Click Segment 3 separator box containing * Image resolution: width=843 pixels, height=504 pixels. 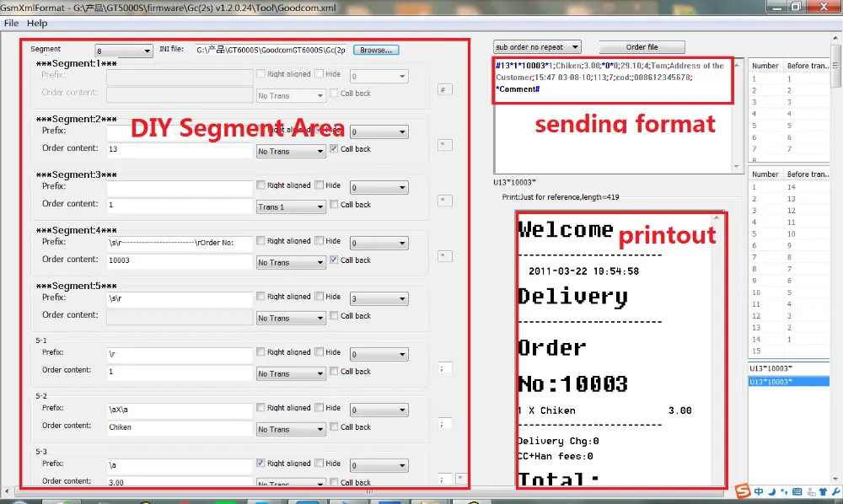(x=444, y=201)
